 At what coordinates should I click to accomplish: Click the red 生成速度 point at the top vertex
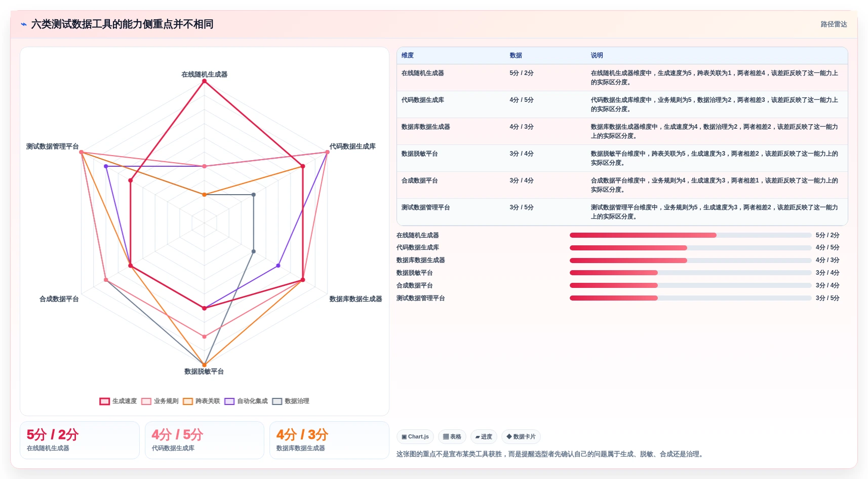[205, 81]
